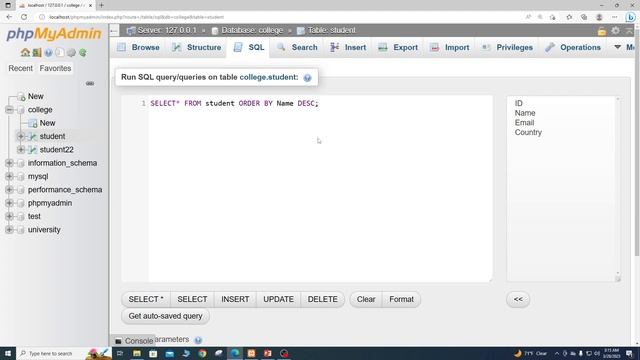Click the link chain icon in sidebar
This screenshot has width=640, height=360.
(90, 83)
